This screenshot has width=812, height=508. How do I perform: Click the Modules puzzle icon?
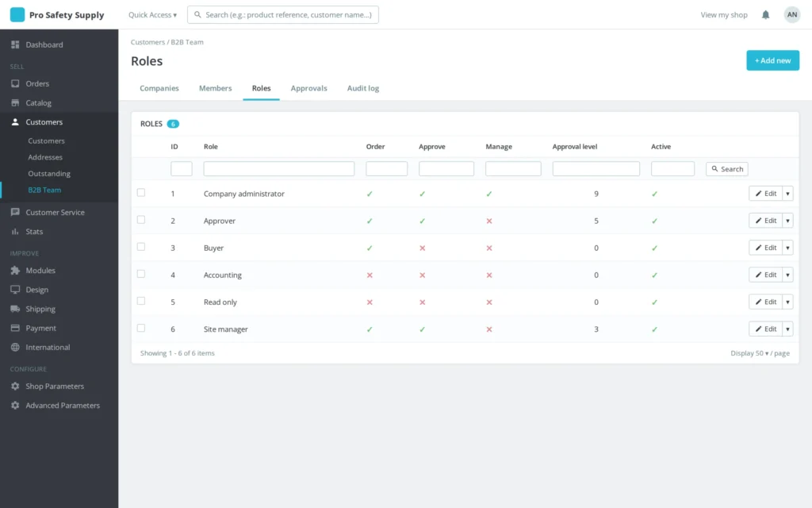click(x=15, y=270)
